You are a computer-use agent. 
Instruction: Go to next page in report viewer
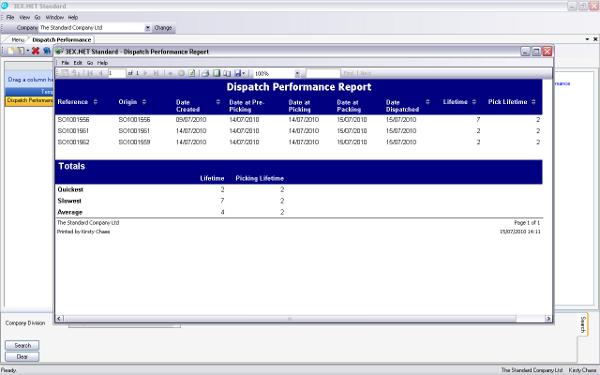[x=145, y=73]
